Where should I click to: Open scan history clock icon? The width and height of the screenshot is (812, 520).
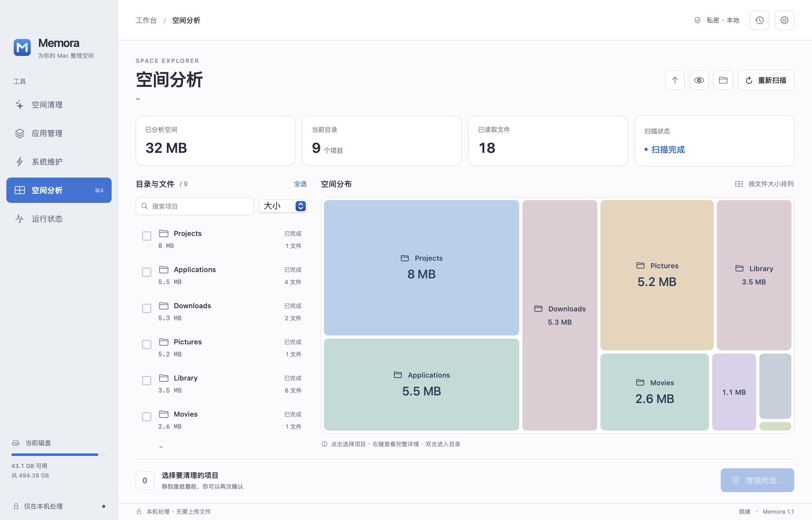(759, 20)
